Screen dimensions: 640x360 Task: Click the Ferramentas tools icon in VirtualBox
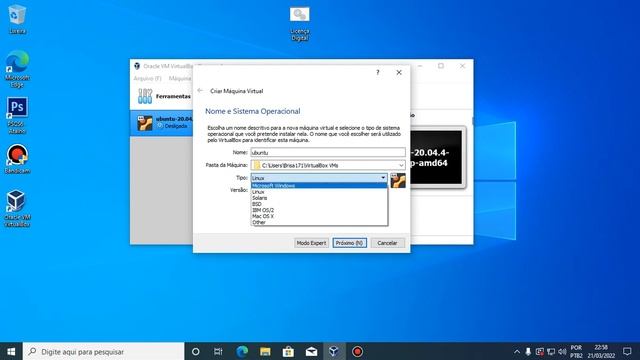coord(145,96)
